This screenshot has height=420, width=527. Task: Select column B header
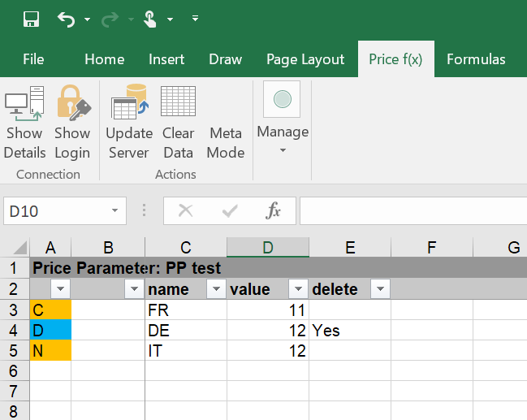point(108,248)
